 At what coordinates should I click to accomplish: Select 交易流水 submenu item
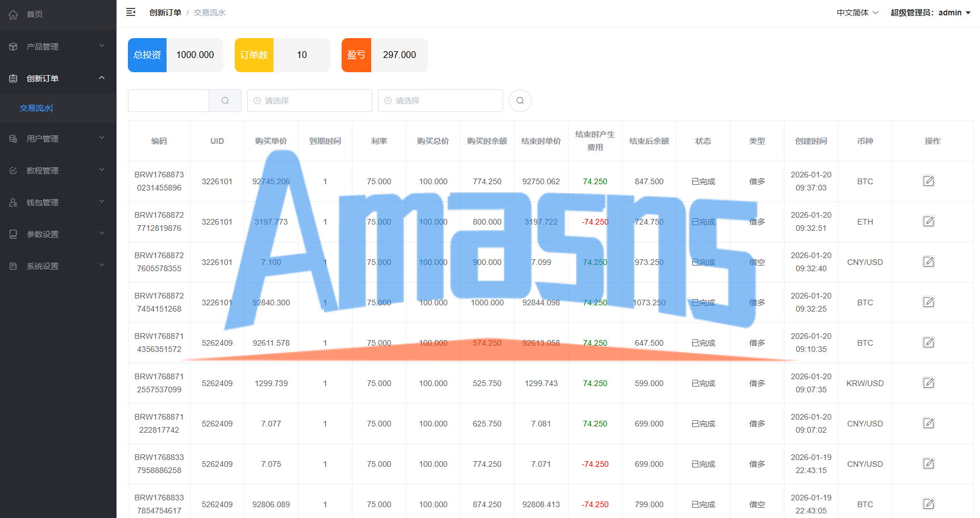coord(58,108)
